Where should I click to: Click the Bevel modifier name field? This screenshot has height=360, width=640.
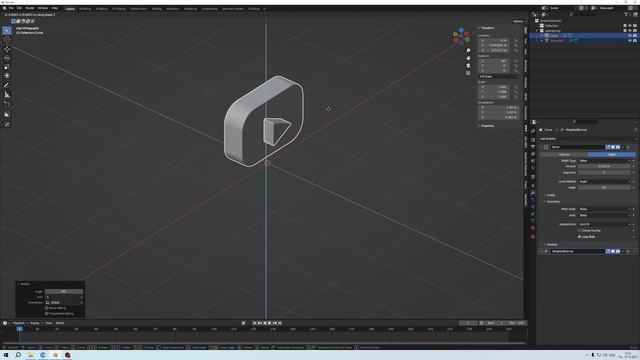coord(577,147)
